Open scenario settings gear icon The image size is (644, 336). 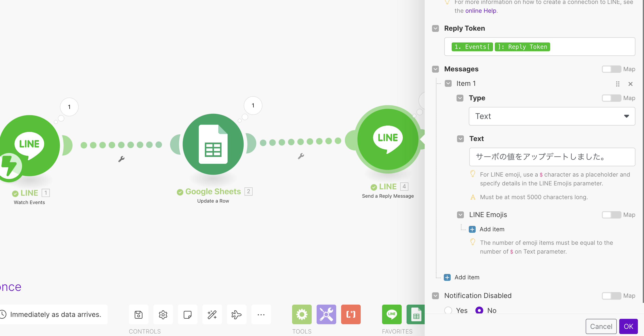pyautogui.click(x=163, y=314)
